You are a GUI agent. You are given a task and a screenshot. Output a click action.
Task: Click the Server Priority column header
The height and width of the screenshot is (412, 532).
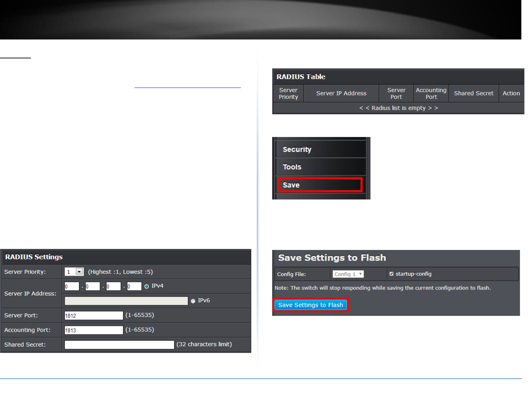tap(288, 93)
